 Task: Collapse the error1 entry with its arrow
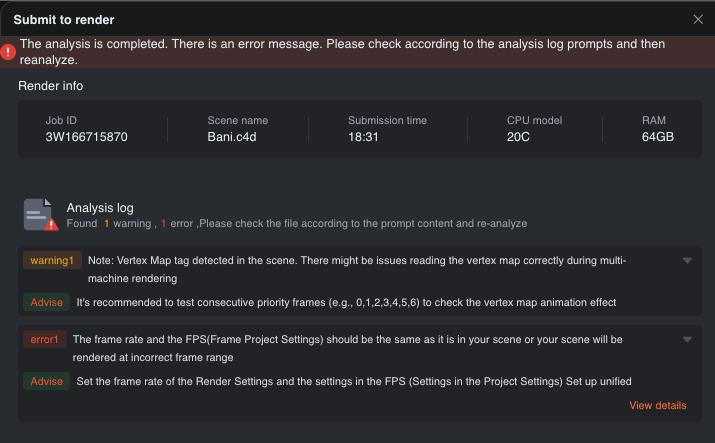click(687, 340)
